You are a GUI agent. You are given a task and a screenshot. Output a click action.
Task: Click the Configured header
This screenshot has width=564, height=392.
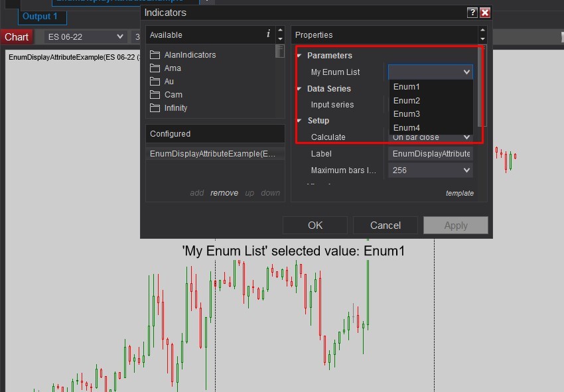tap(215, 134)
